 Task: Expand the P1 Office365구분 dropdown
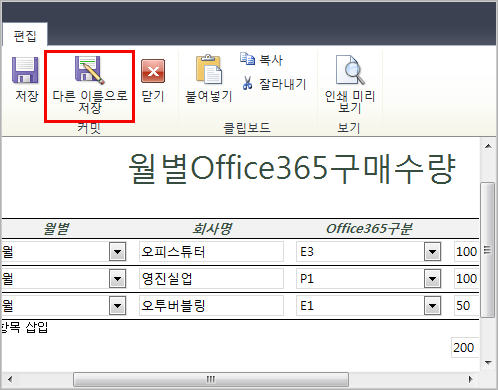(x=432, y=279)
